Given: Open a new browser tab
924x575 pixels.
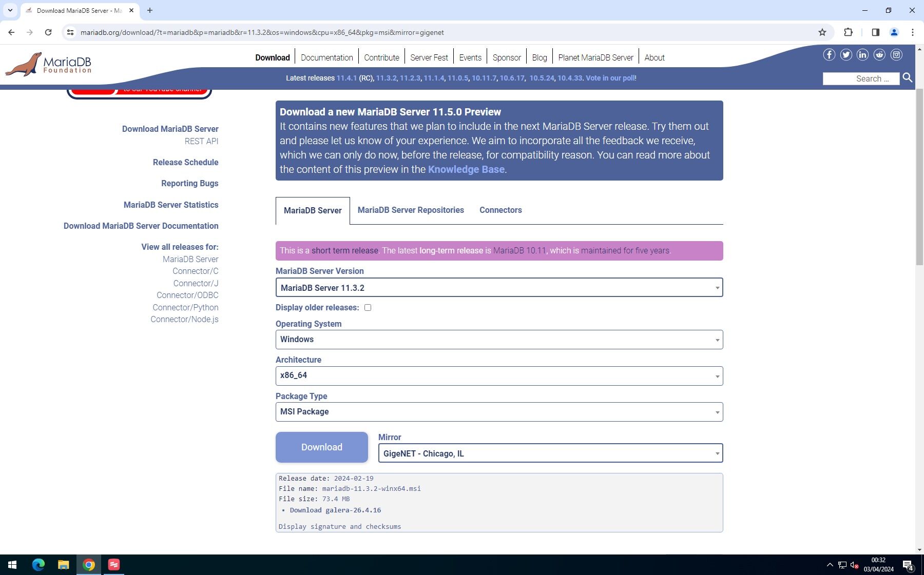Looking at the screenshot, I should [150, 10].
